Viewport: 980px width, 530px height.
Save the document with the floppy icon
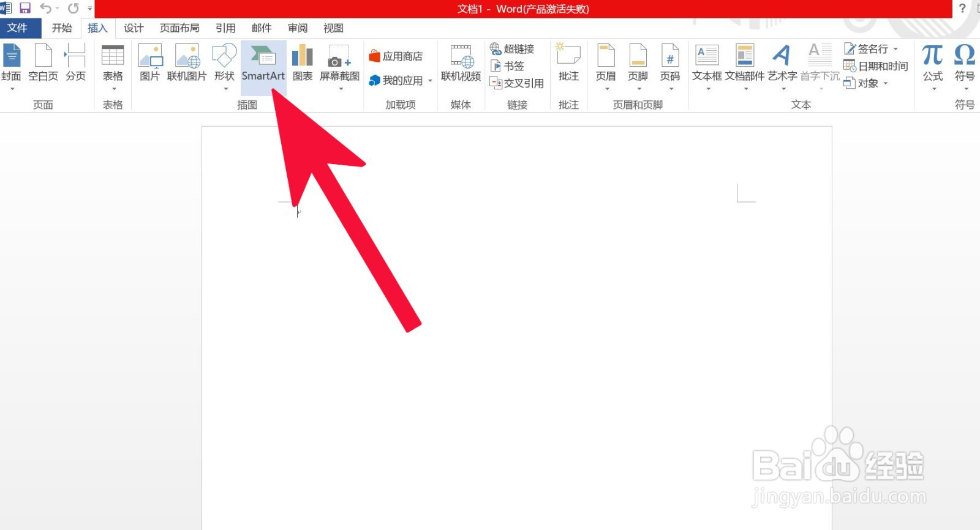pos(25,8)
